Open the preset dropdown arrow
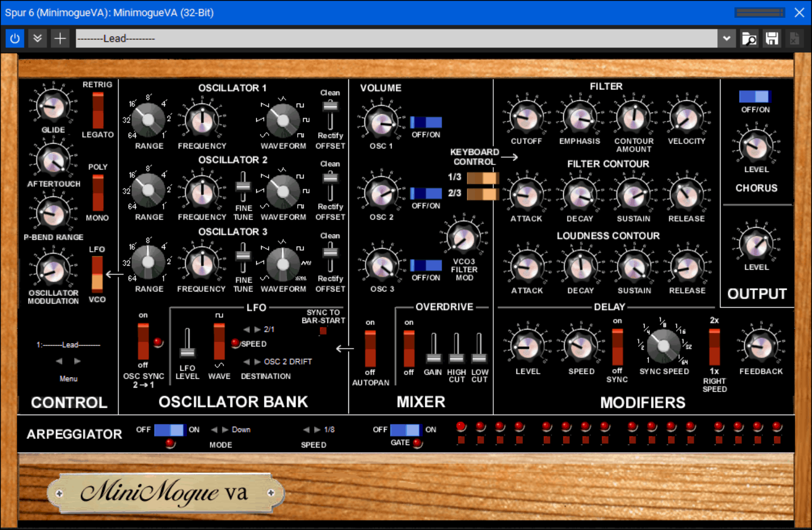The image size is (812, 530). pos(727,38)
